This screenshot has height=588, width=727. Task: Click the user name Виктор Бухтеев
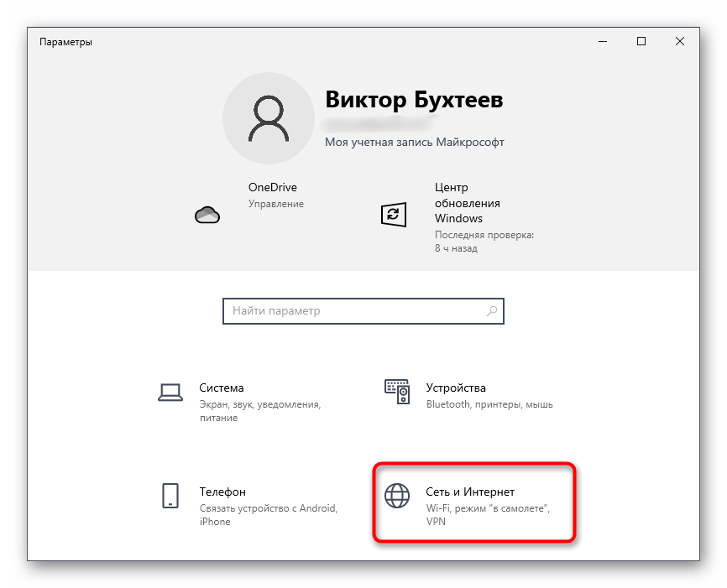click(x=414, y=101)
